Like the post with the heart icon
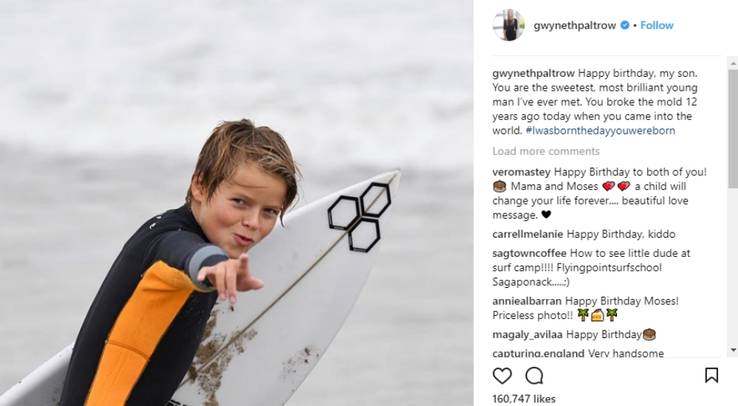Viewport: 738px width, 406px height. 502,375
